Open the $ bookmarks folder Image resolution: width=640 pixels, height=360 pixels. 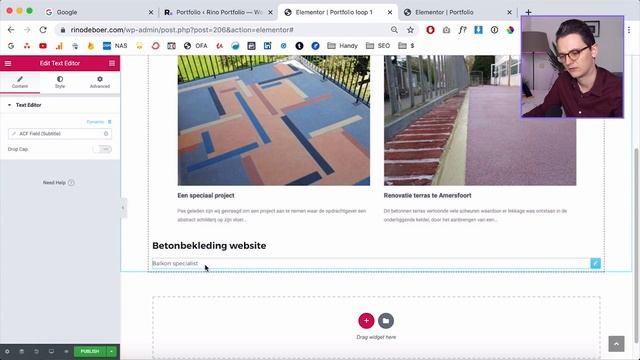406,46
